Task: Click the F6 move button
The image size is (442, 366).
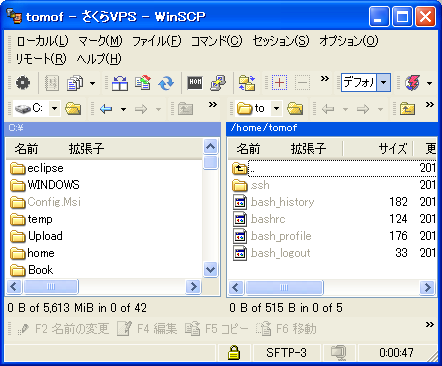Action: (286, 329)
